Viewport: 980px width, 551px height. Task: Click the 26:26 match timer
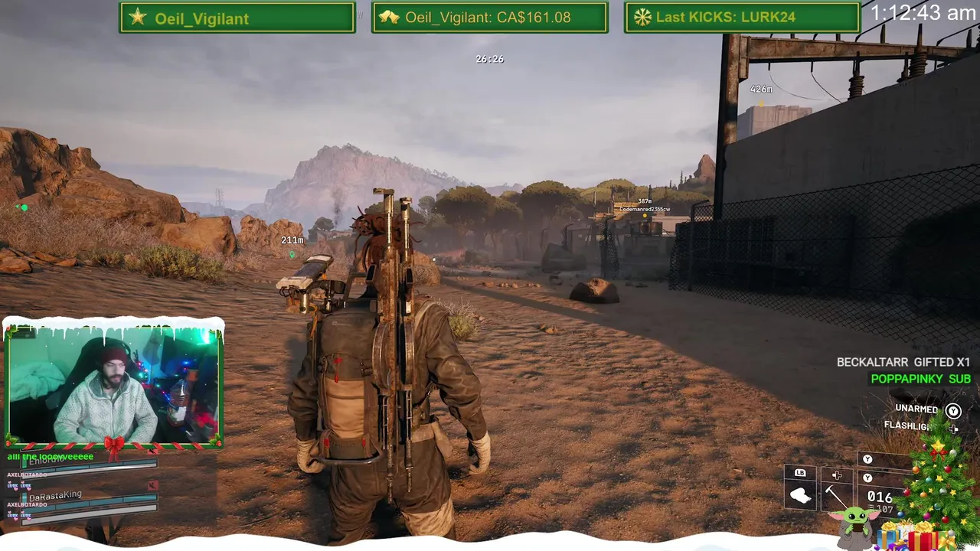pyautogui.click(x=489, y=59)
